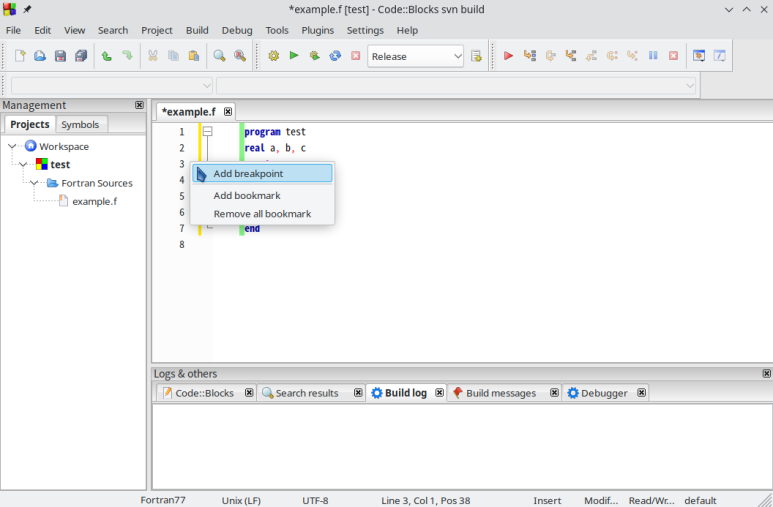Viewport: 773px width, 507px height.
Task: Open the Settings menu
Action: 365,30
